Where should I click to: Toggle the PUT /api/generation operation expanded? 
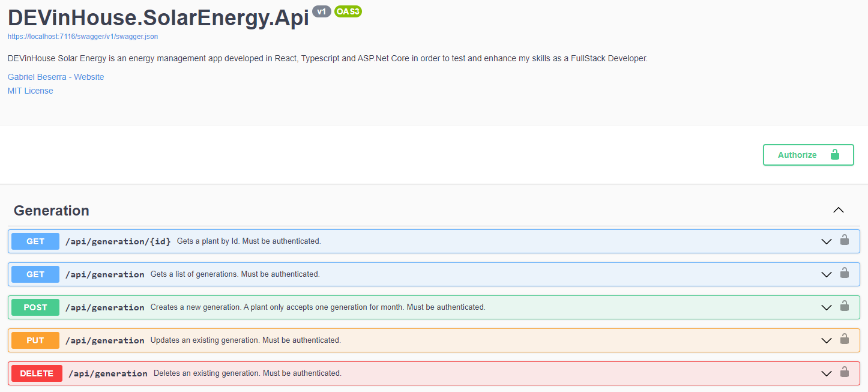[x=826, y=340]
